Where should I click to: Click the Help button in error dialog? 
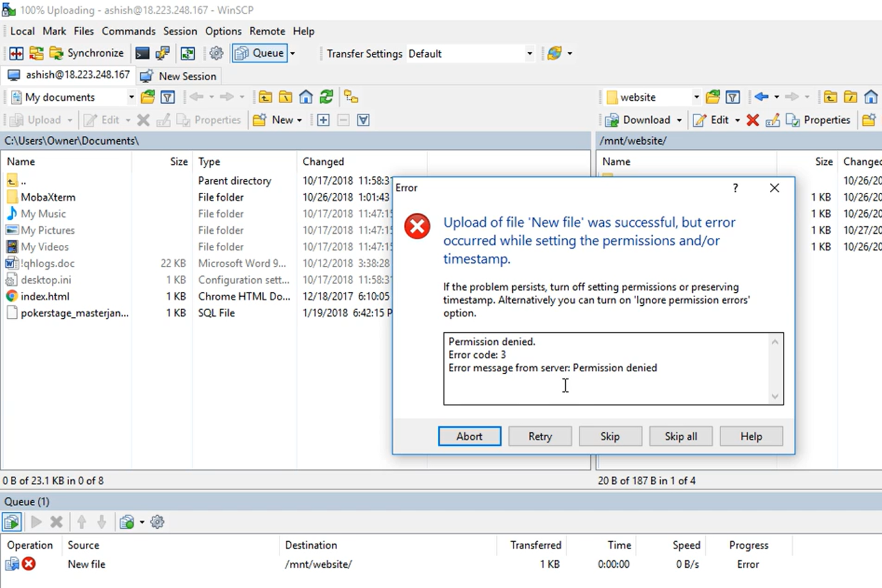click(751, 436)
